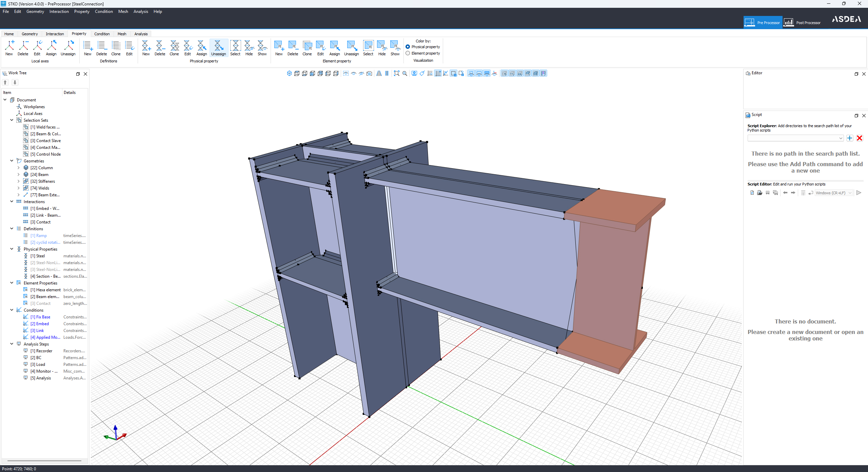Screen dimensions: 868x472
Task: Open the Help menu
Action: tap(158, 12)
